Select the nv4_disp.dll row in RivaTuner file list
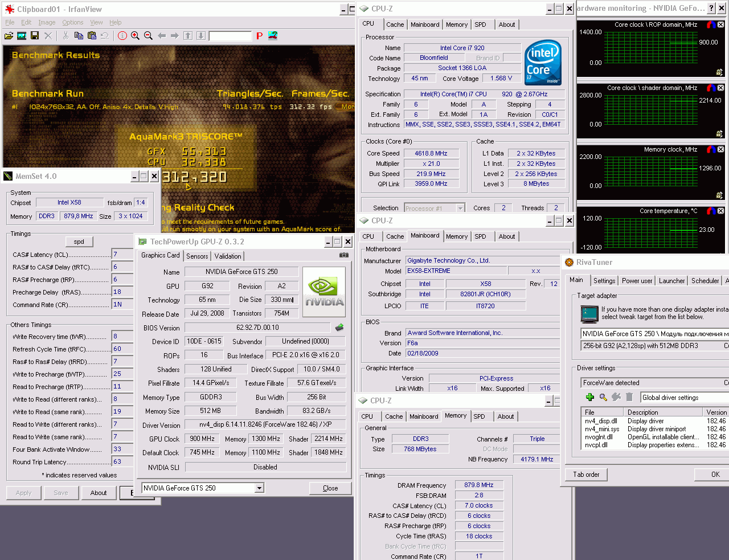The width and height of the screenshot is (729, 560). point(655,421)
